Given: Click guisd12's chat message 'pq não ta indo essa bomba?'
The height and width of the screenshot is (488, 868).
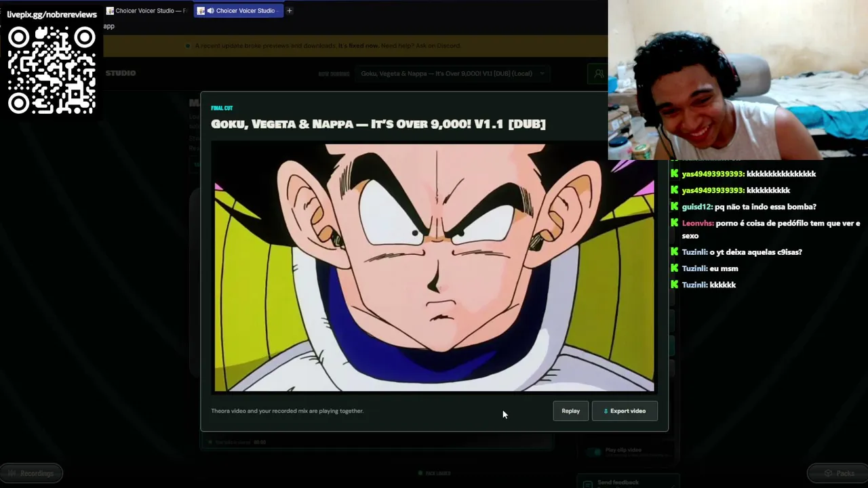Looking at the screenshot, I should click(766, 207).
